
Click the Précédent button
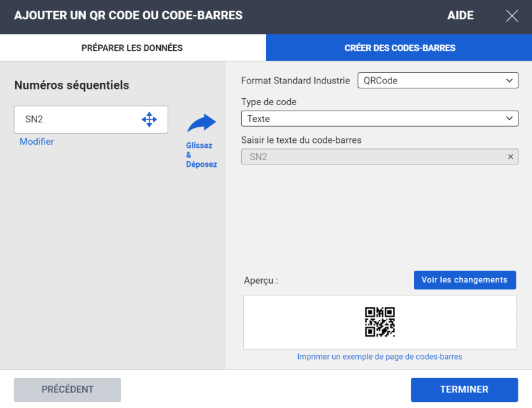tap(67, 389)
